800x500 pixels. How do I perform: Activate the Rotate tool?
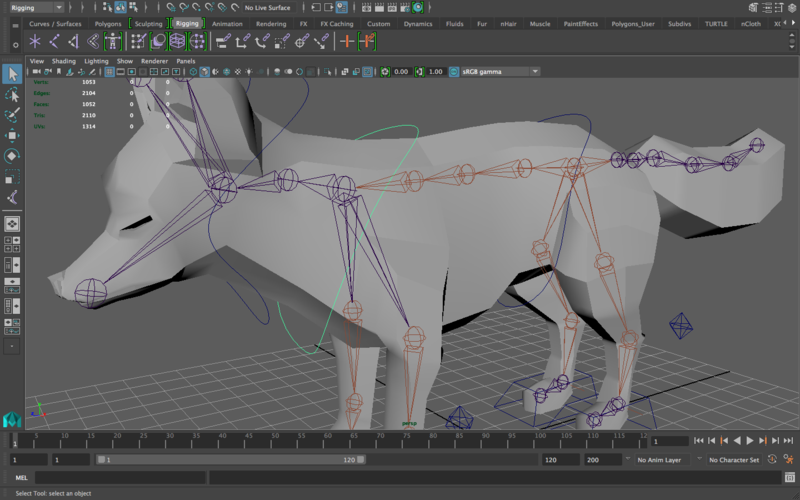[x=12, y=156]
